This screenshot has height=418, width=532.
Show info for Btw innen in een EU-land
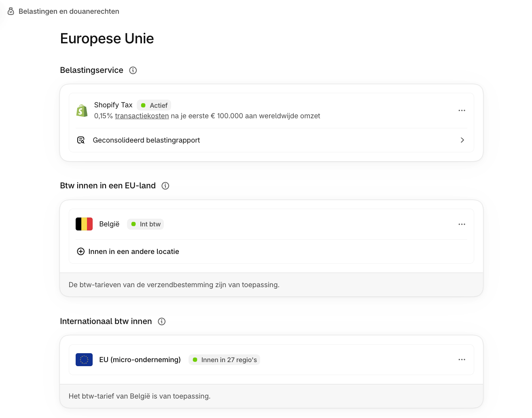click(165, 186)
